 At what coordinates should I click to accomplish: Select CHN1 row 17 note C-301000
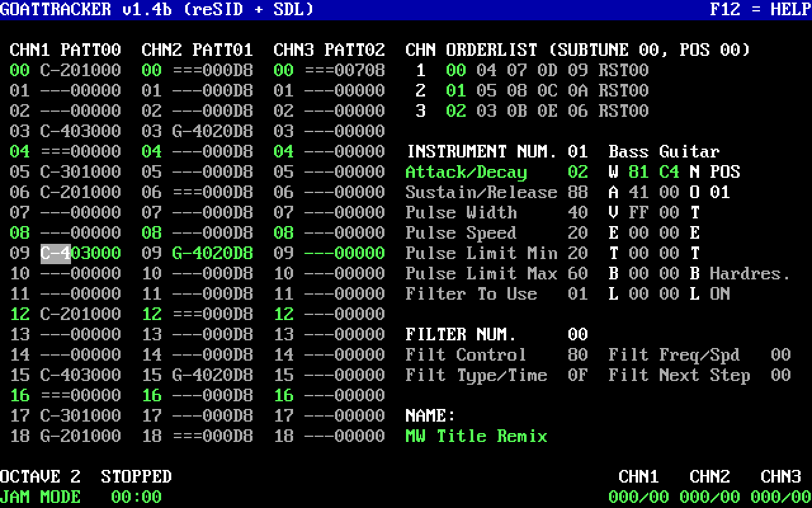click(81, 416)
